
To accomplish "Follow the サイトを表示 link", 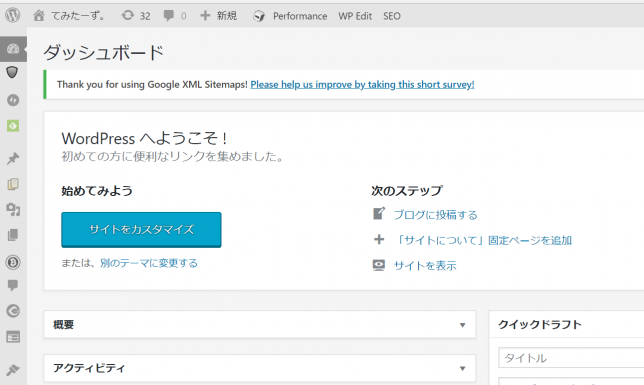I will 425,266.
